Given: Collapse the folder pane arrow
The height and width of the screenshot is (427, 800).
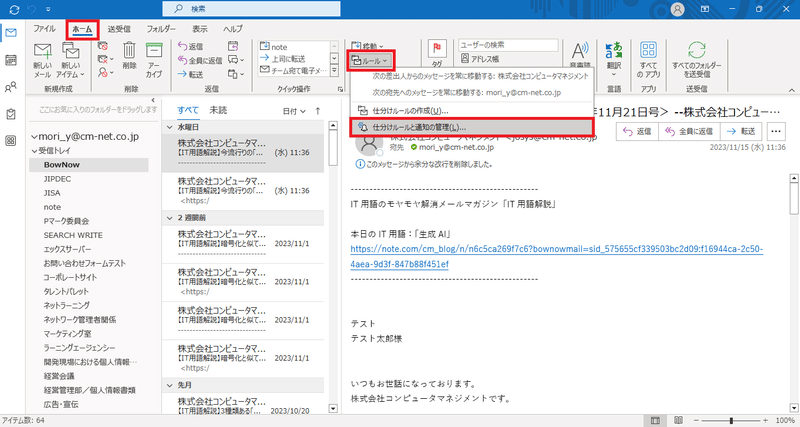Looking at the screenshot, I should pyautogui.click(x=153, y=100).
